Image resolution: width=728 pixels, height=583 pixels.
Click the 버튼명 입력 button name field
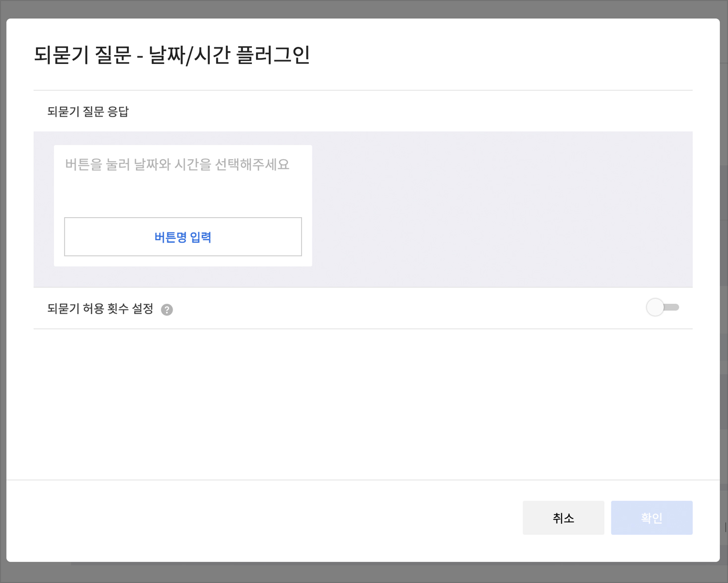click(x=183, y=237)
